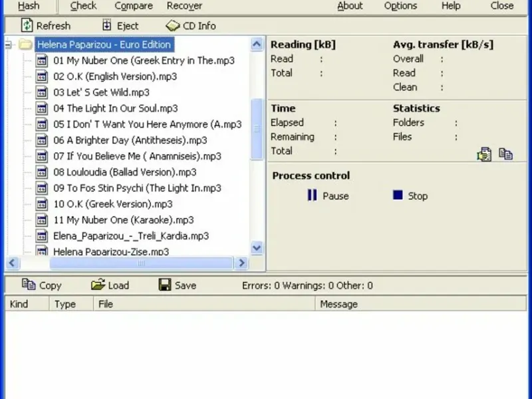Open the Help menu
532x399 pixels.
pos(451,6)
